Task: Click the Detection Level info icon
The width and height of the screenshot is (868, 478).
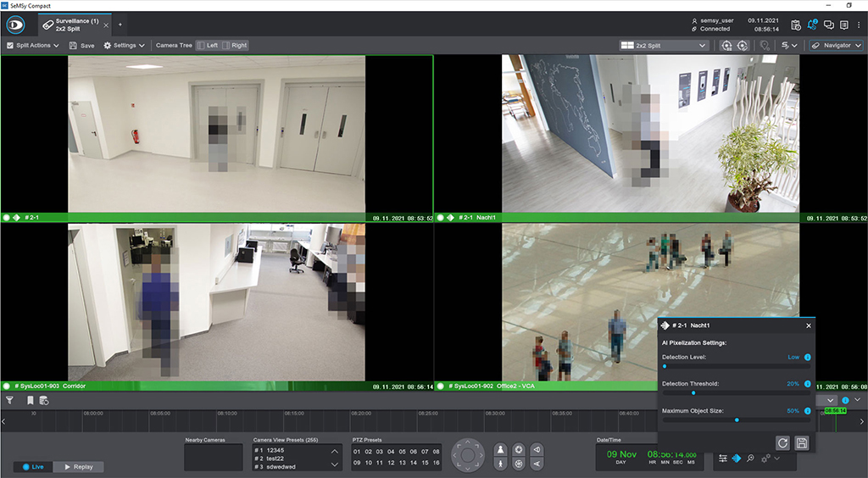Action: point(807,358)
